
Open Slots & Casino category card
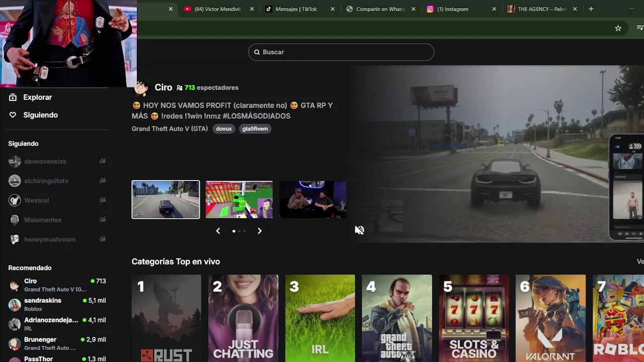point(474,318)
